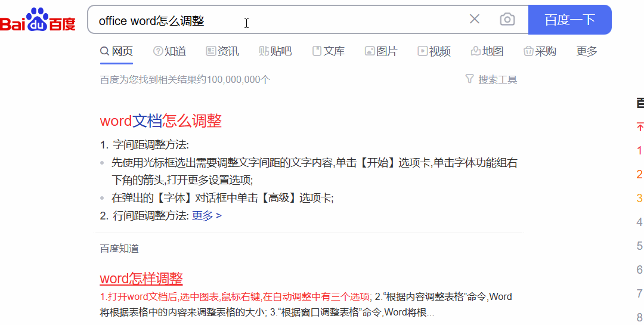Switch to the 知道 tab

point(169,51)
